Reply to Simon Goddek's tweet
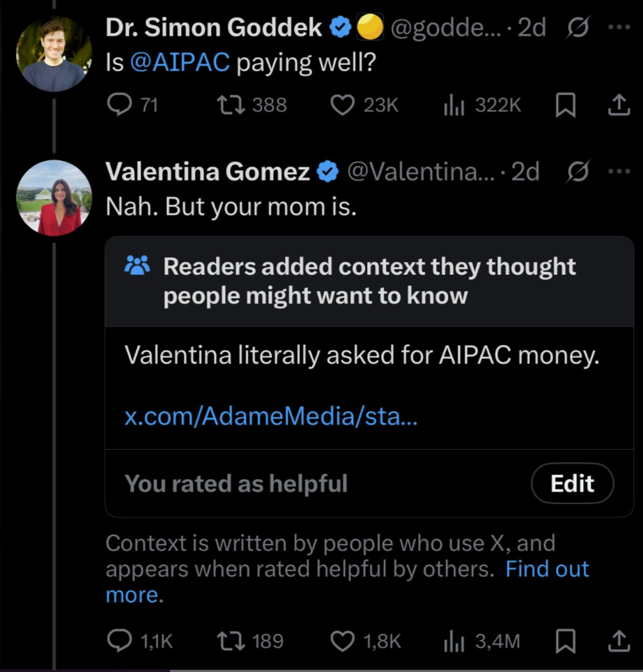The image size is (643, 672). click(121, 105)
